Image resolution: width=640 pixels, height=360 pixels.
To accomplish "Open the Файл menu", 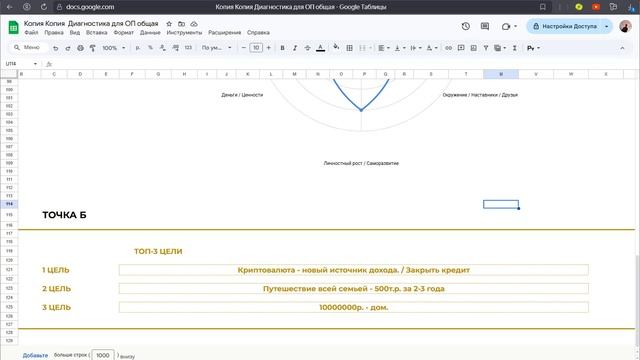I will (31, 33).
